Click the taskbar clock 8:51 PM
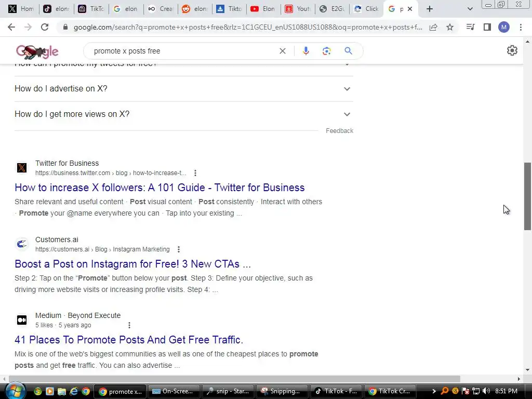The height and width of the screenshot is (399, 532). pos(506,391)
